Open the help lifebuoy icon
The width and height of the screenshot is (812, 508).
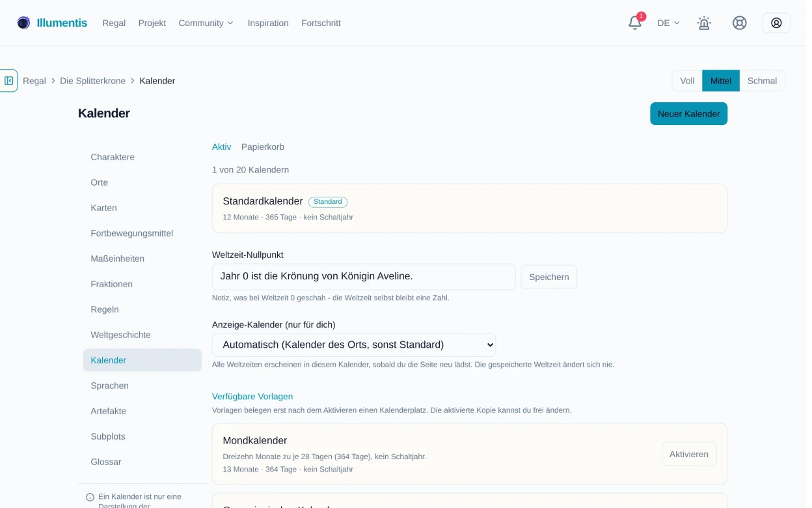(740, 23)
